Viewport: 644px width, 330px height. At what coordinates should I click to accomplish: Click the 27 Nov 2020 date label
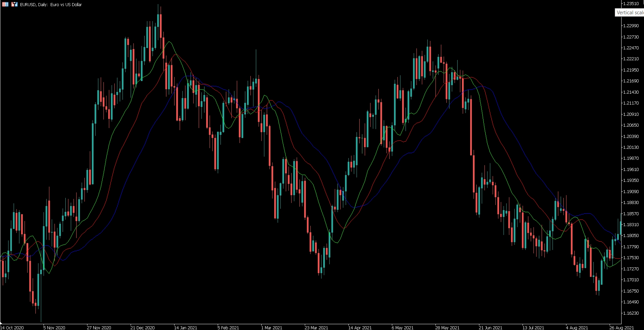click(99, 328)
